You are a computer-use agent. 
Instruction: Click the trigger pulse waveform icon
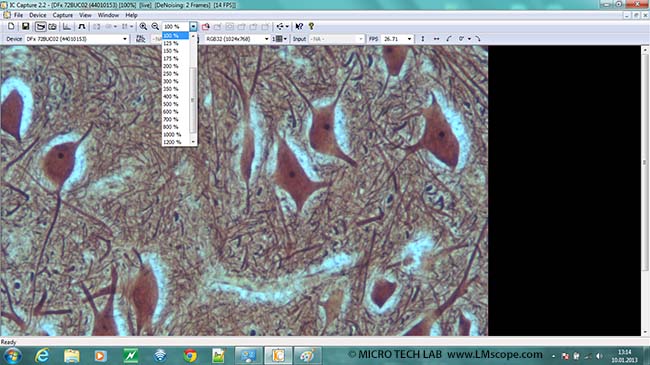(x=82, y=27)
